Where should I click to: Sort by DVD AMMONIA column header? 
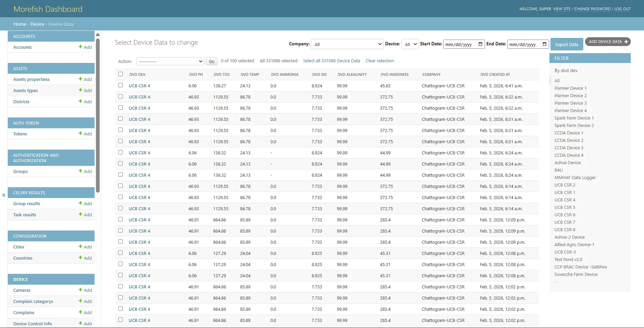point(285,74)
